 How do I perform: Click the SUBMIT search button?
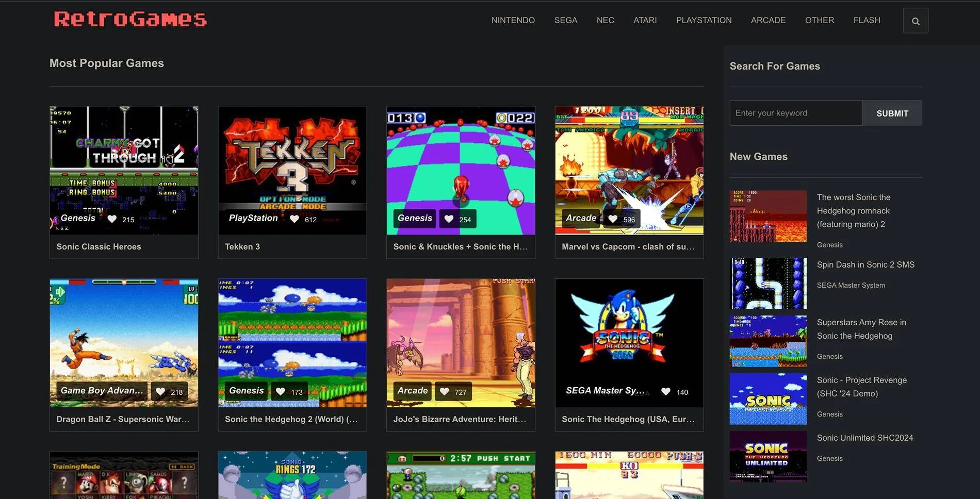pyautogui.click(x=892, y=113)
